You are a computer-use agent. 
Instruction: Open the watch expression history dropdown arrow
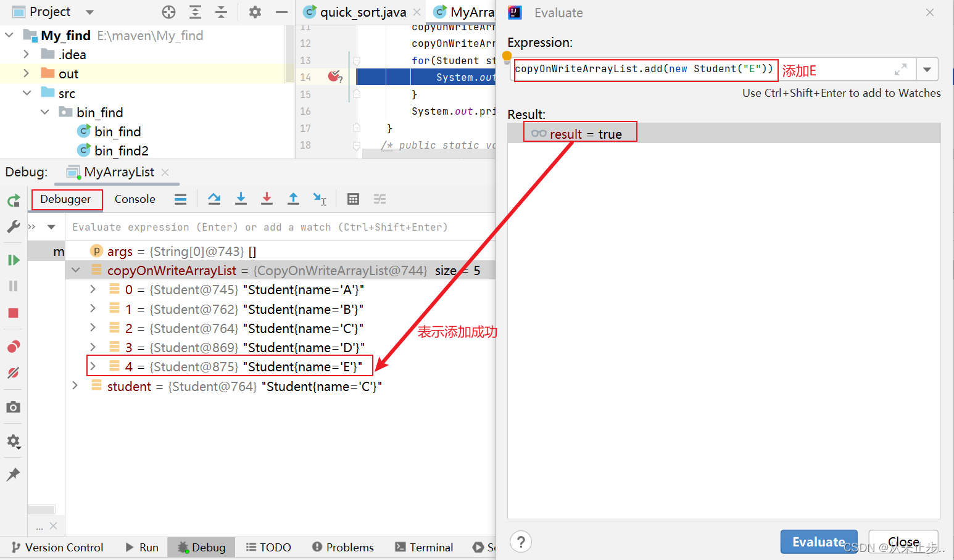click(51, 227)
